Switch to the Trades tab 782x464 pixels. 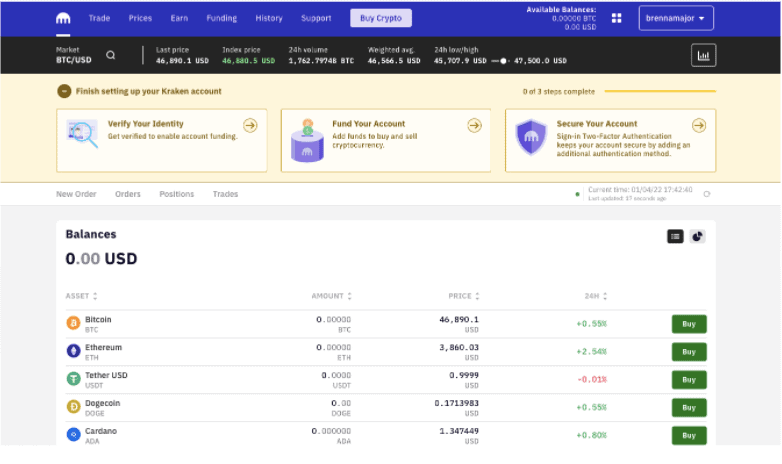pyautogui.click(x=225, y=194)
